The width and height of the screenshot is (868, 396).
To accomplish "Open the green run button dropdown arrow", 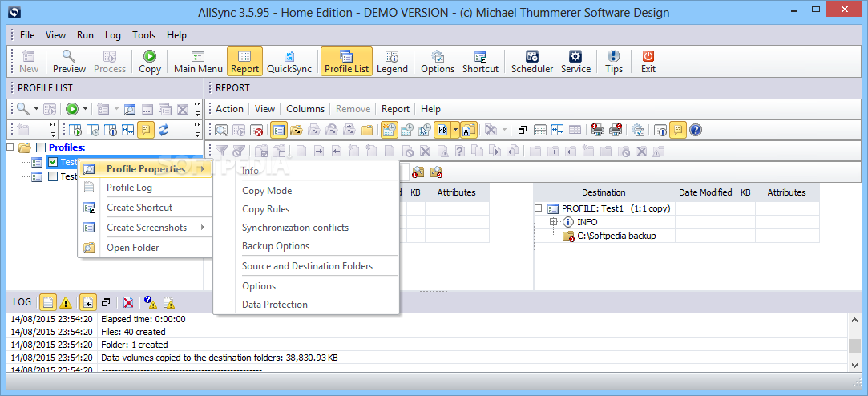I will click(x=86, y=109).
